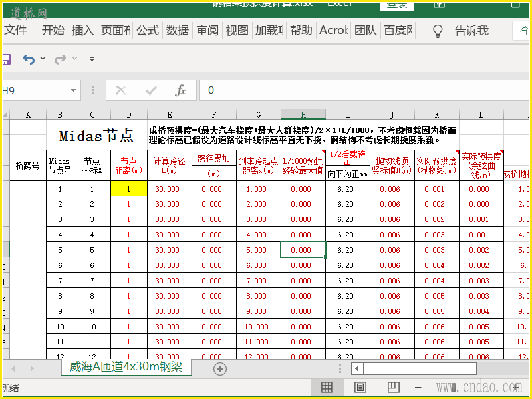Click the cell showing 10.000 in column G
Screen dimensions: 532x399
click(258, 327)
